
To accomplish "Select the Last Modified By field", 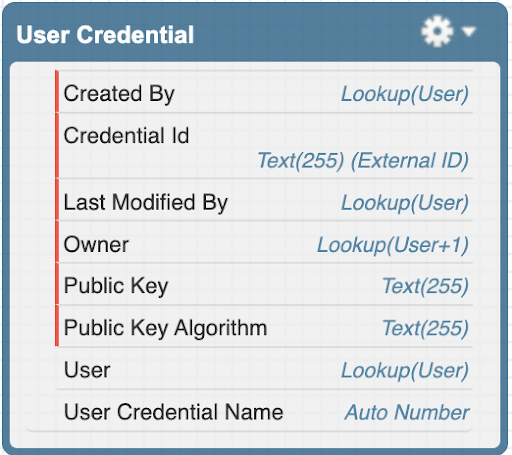I will point(264,200).
